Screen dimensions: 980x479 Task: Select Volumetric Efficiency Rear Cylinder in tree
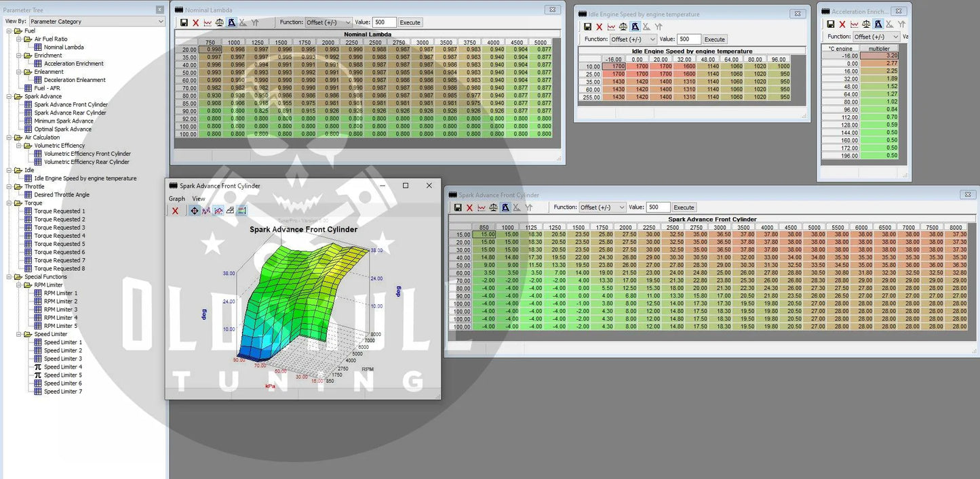pyautogui.click(x=86, y=162)
